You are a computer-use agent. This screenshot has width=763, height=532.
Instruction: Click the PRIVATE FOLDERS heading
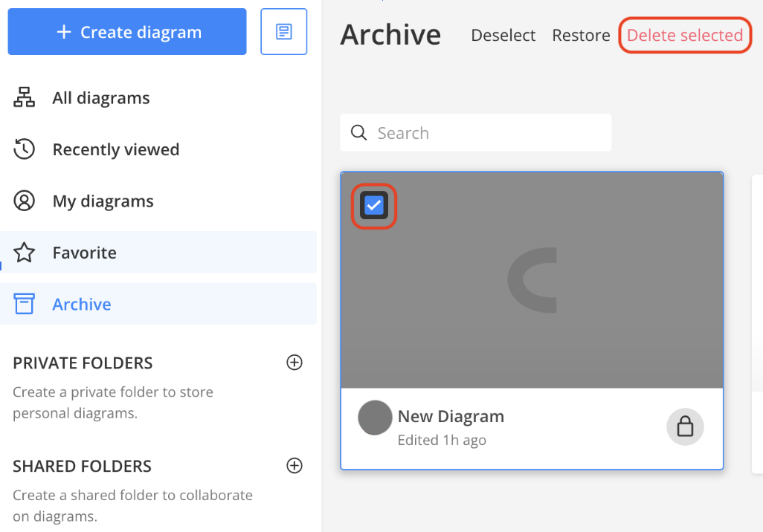click(83, 363)
